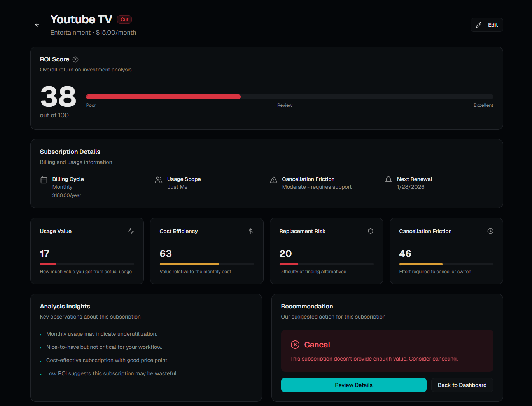Click the Billing Cycle calendar icon
532x406 pixels.
click(x=44, y=180)
